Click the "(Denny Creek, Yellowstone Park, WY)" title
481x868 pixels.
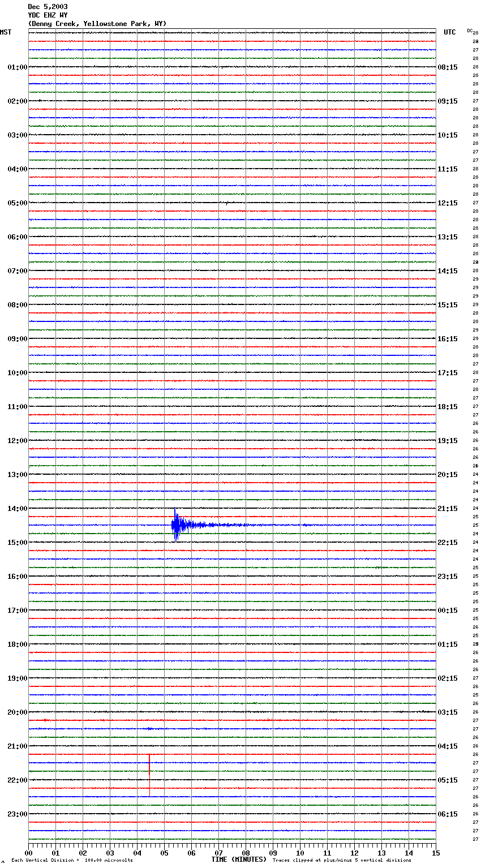[97, 24]
